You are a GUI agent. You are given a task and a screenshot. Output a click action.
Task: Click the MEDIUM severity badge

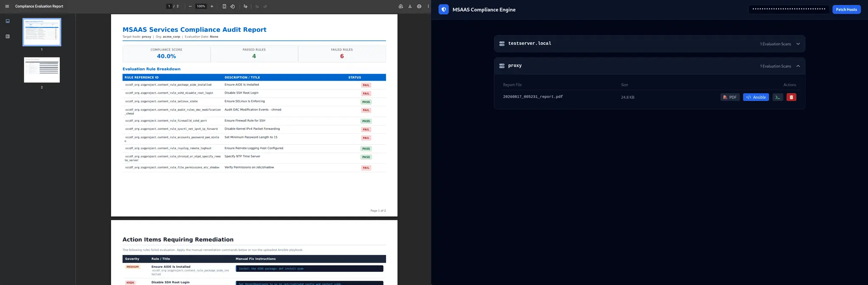point(133,267)
